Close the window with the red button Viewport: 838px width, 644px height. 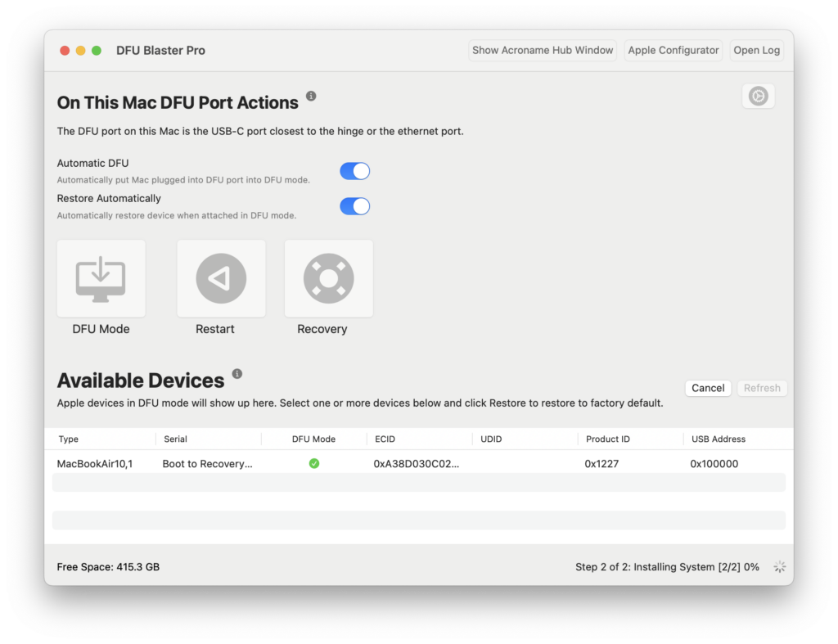(65, 50)
